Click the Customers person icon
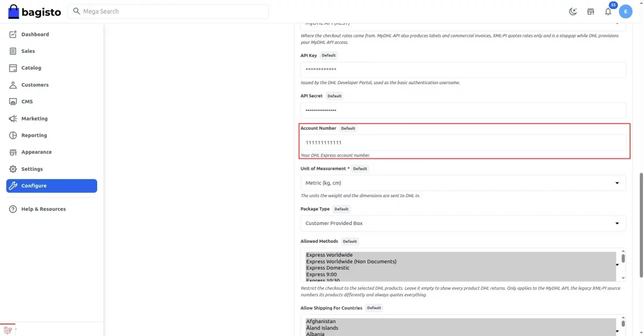 13,85
